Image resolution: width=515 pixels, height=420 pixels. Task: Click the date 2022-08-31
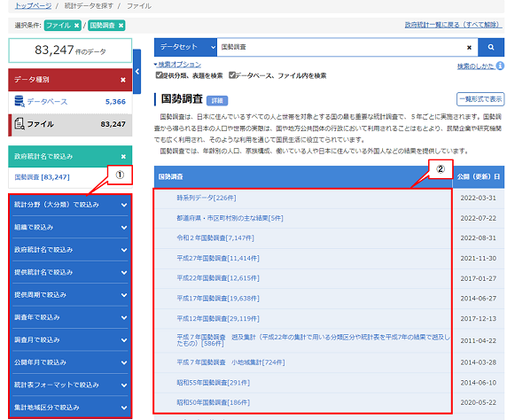pos(479,238)
